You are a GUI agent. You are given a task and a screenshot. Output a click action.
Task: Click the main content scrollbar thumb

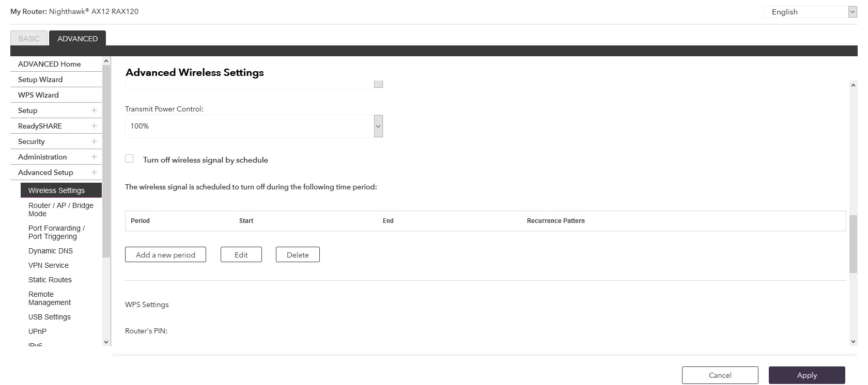853,244
